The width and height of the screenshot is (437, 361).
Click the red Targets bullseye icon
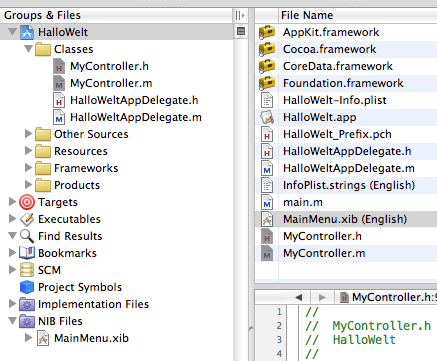27,202
